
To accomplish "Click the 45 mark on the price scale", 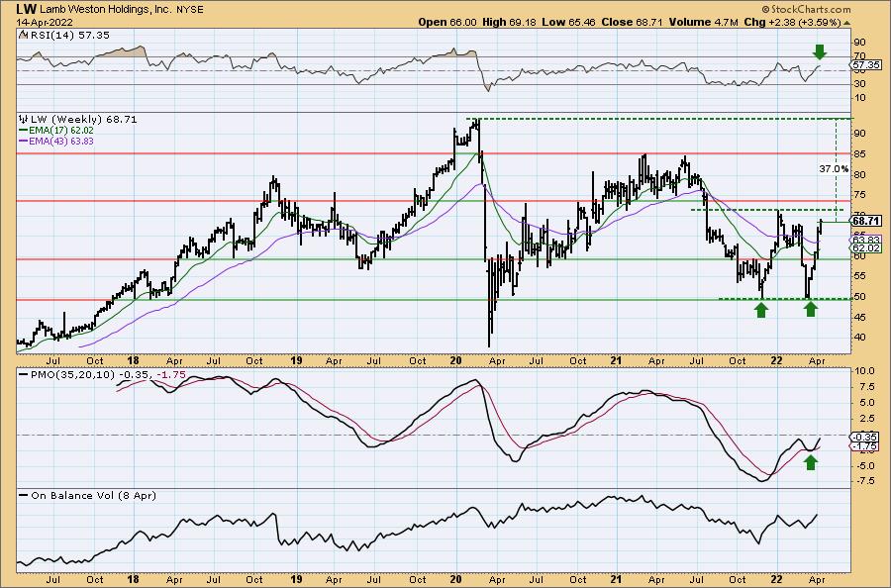I will click(859, 317).
